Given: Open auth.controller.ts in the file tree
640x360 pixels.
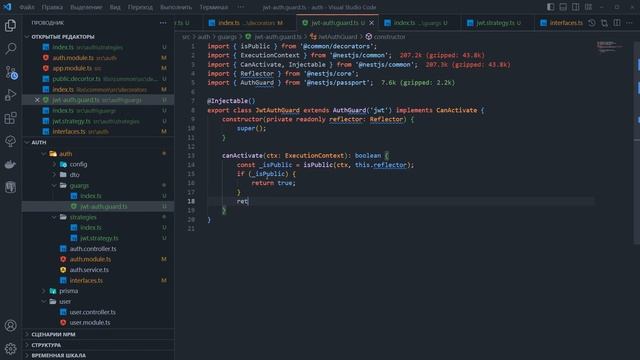Looking at the screenshot, I should click(93, 249).
